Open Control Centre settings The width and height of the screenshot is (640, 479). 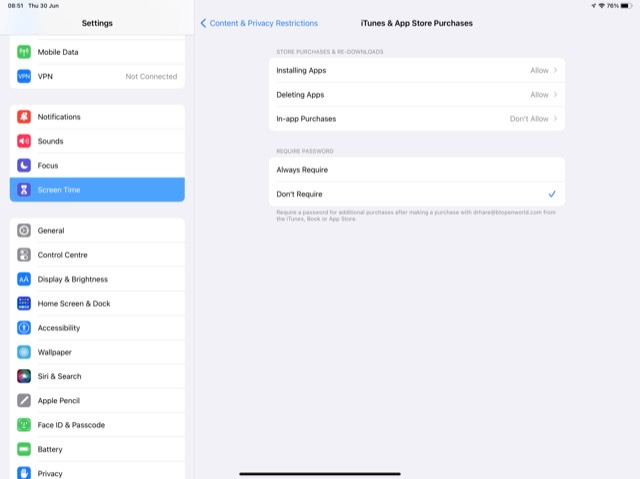97,255
